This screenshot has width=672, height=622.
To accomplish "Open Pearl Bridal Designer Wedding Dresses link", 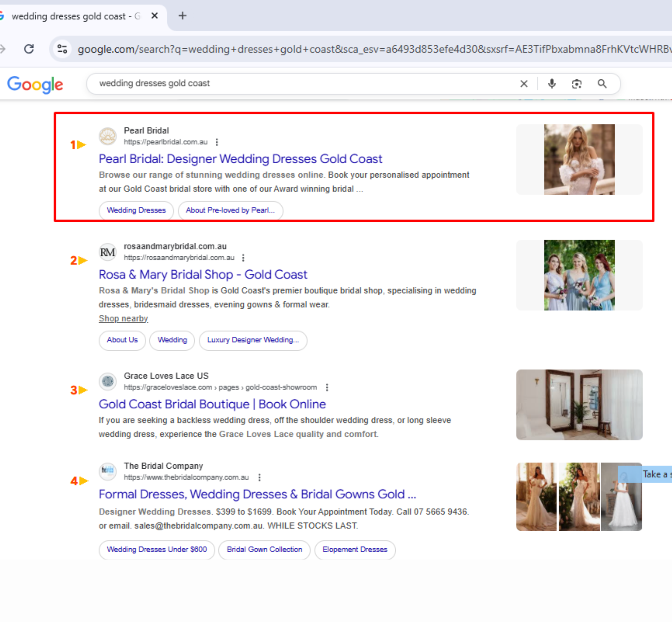I will click(240, 159).
